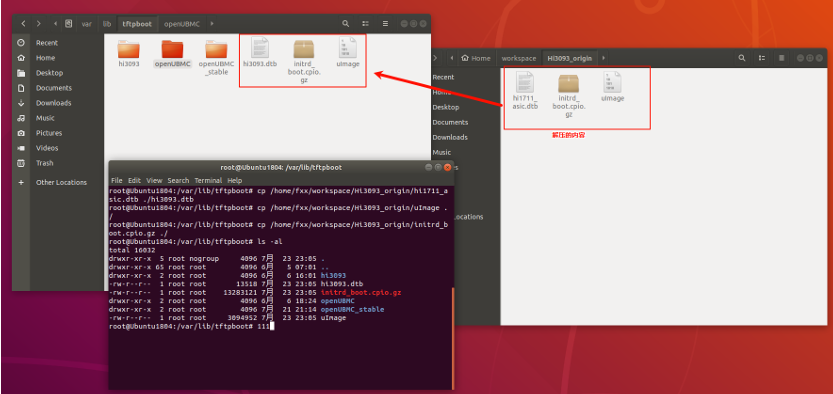Viewport: 833px width, 394px height.
Task: Click Desktop in Hi3093_origin window sidebar
Action: pos(446,107)
